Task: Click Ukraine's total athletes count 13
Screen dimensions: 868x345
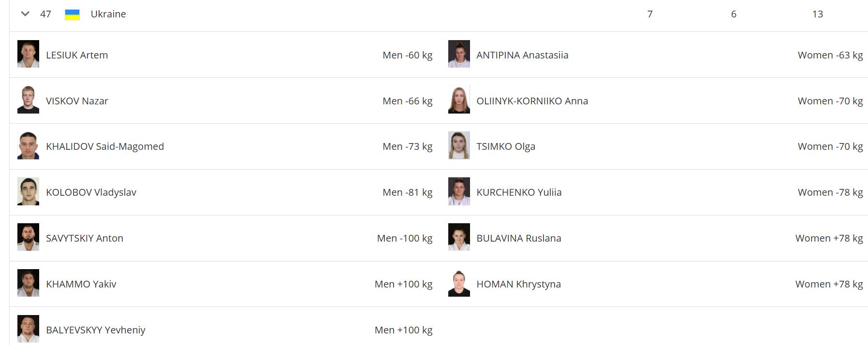Action: pyautogui.click(x=817, y=14)
